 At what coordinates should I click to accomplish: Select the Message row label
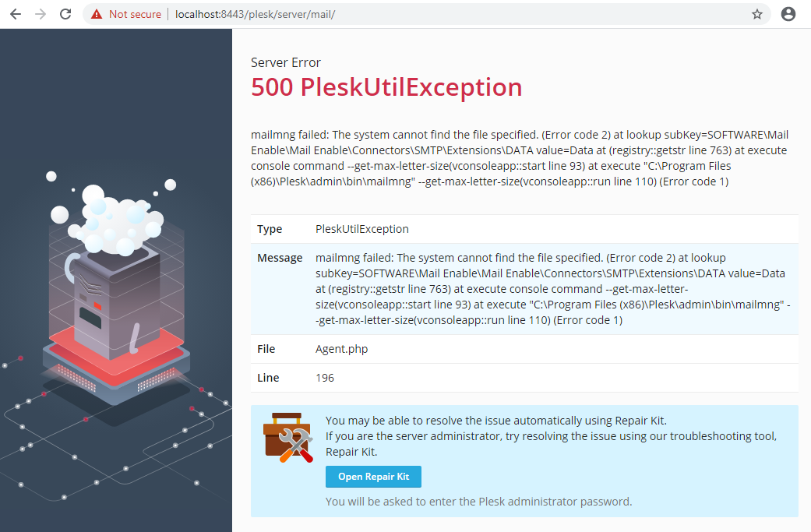(x=280, y=258)
